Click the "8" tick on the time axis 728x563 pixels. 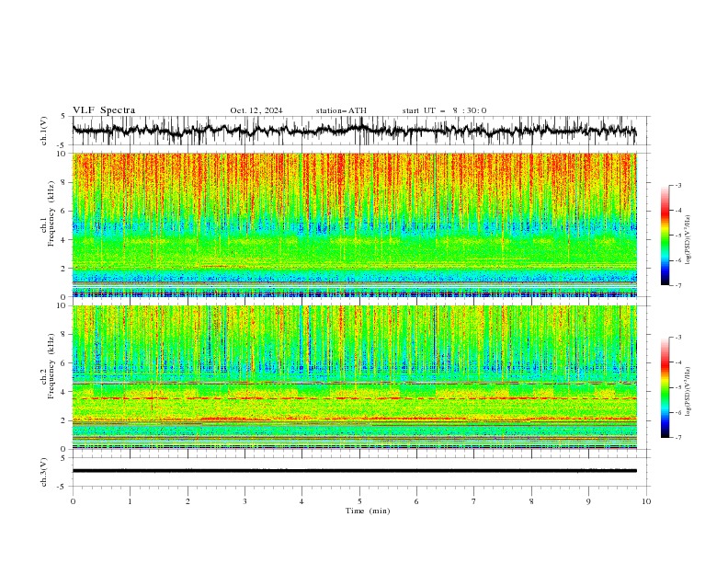(531, 501)
